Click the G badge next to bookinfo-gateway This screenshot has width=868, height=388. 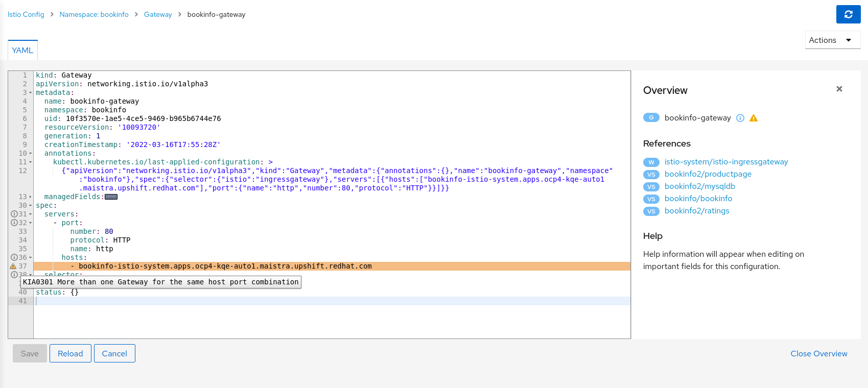click(x=651, y=117)
